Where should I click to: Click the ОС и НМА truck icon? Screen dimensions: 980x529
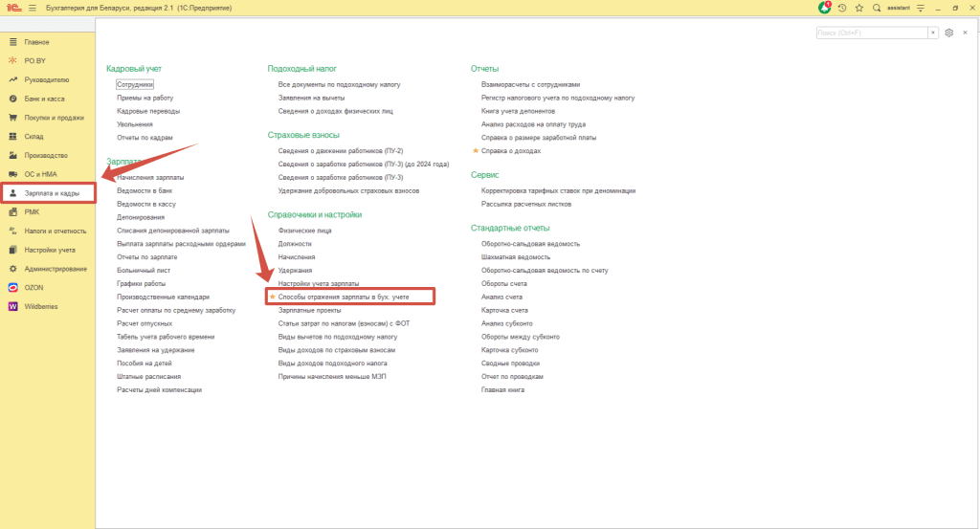(x=12, y=174)
